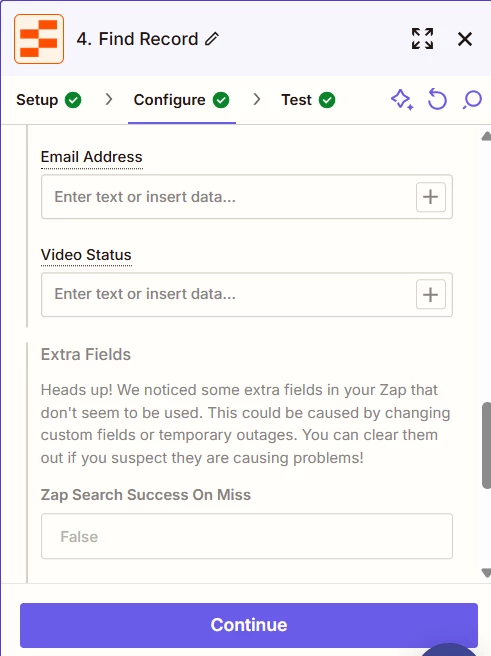Click the chevron between Setup and Configure
The height and width of the screenshot is (656, 491).
109,99
